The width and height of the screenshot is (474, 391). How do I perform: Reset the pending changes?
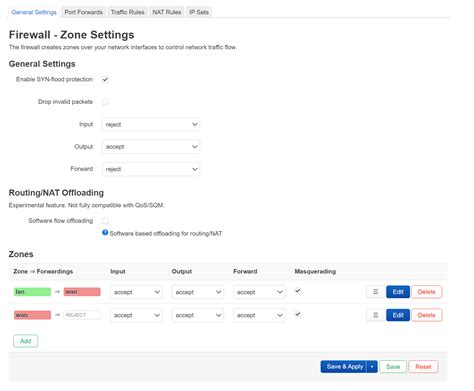[423, 367]
